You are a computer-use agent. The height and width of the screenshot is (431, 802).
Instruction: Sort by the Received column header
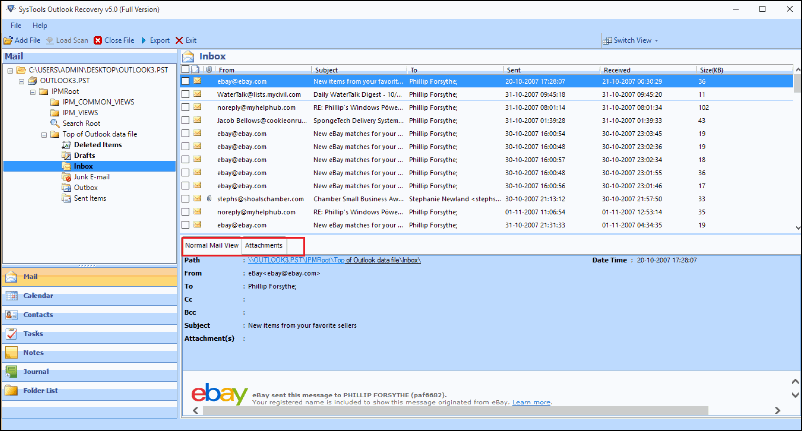pos(648,70)
